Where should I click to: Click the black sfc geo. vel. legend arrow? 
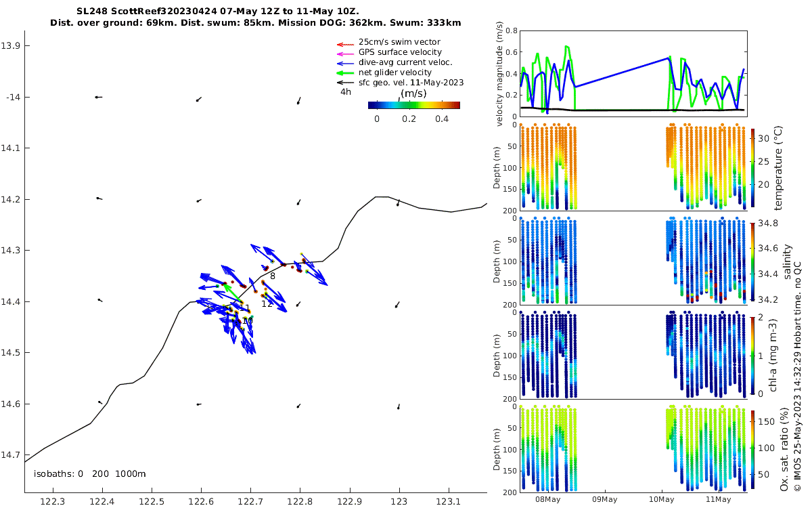pyautogui.click(x=346, y=83)
